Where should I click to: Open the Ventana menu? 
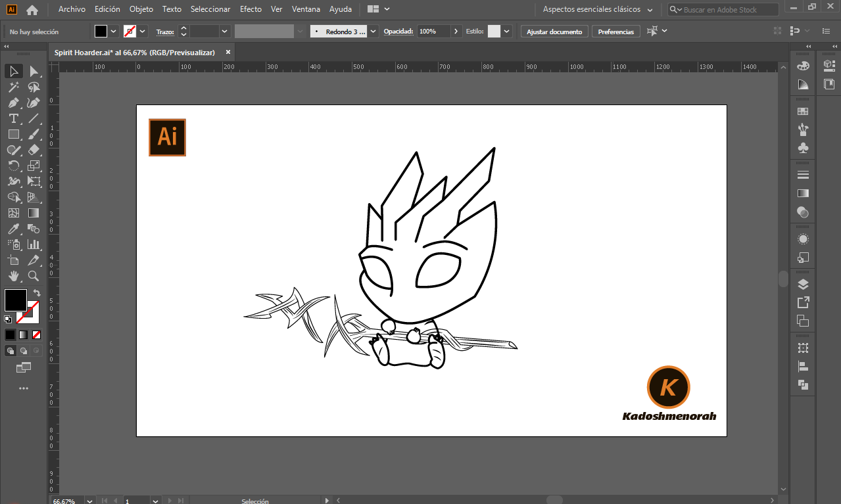click(x=306, y=9)
